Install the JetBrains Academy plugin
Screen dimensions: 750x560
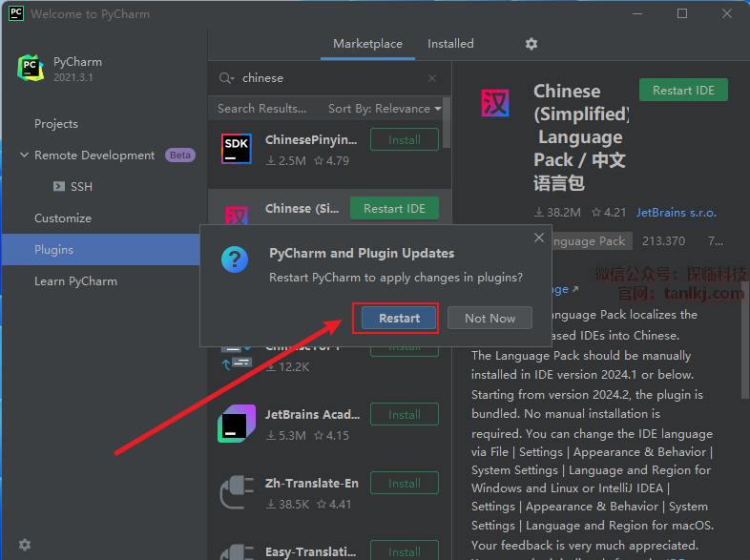[x=405, y=414]
